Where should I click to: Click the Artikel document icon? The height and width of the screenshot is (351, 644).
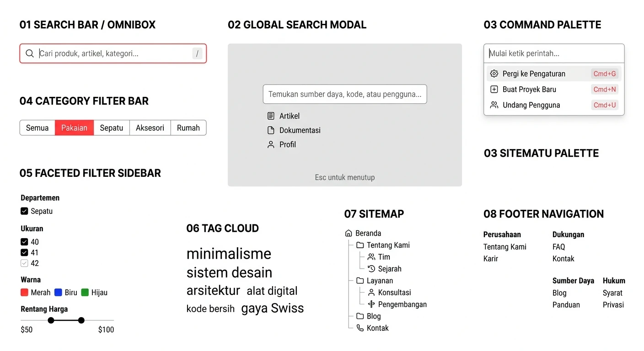pyautogui.click(x=271, y=116)
